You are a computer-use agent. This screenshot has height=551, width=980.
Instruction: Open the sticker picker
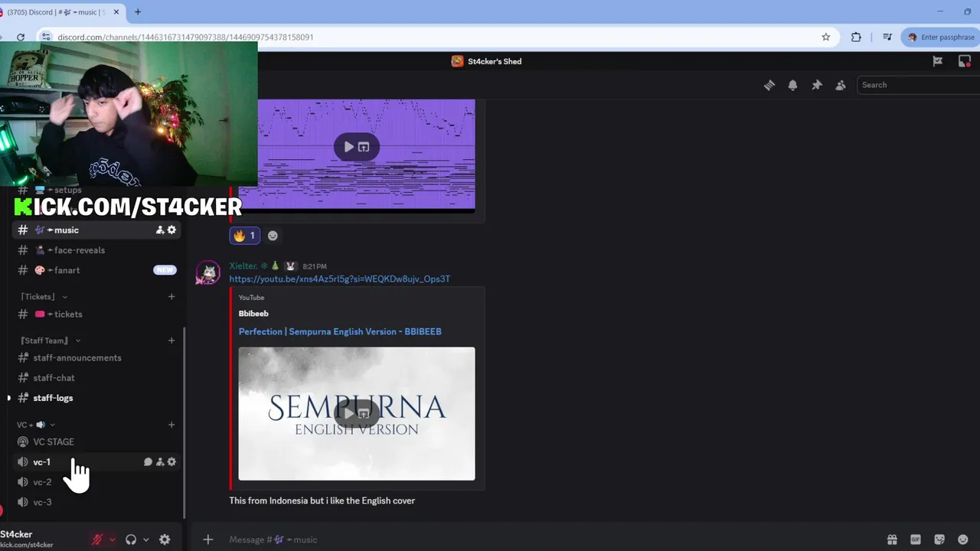[939, 540]
